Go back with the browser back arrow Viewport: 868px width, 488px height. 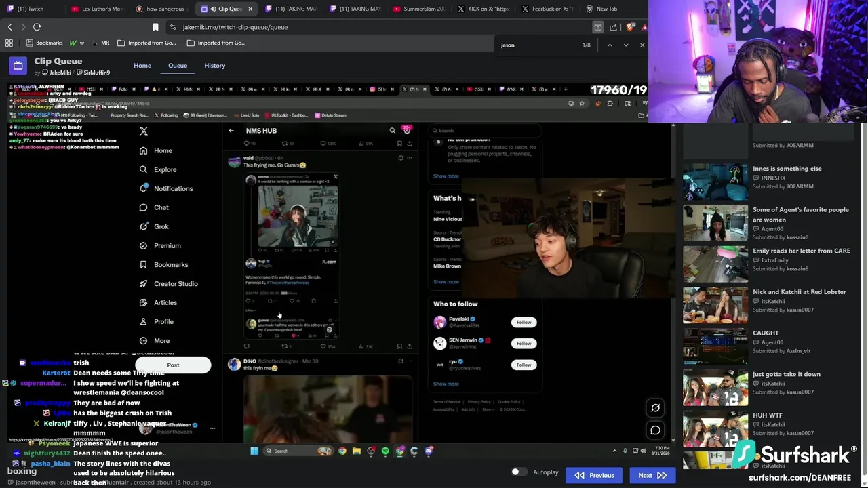point(9,27)
